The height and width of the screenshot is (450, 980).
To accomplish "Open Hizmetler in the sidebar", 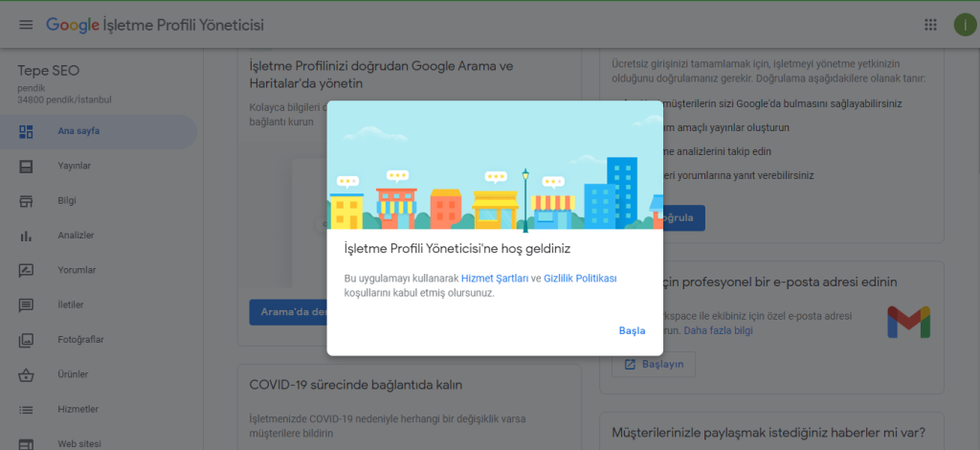I will (x=78, y=409).
